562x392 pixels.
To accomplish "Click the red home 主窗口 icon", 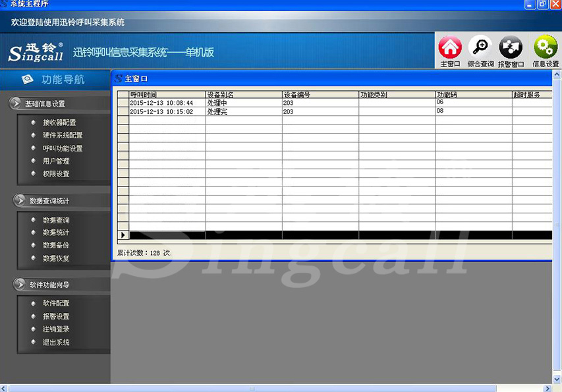I will click(x=450, y=49).
